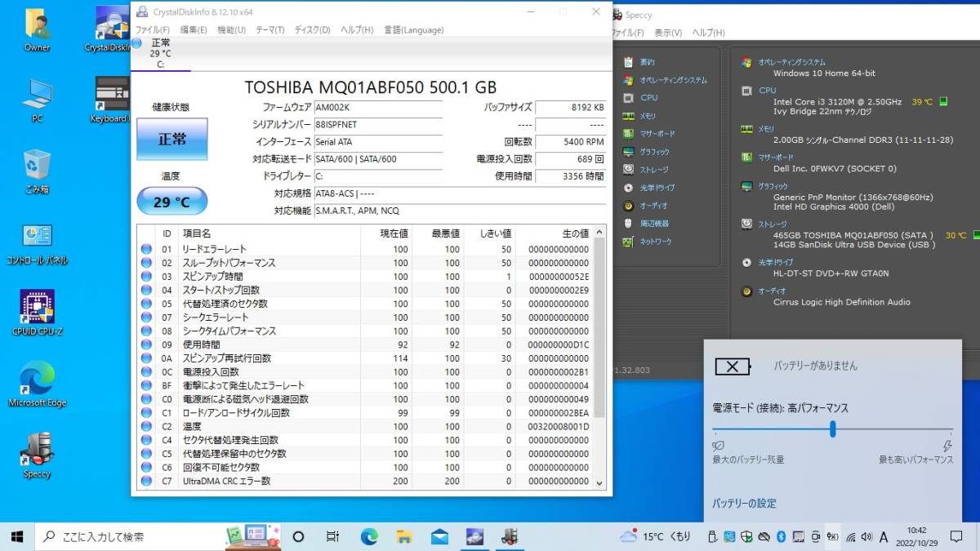Image resolution: width=980 pixels, height=551 pixels.
Task: Select the C: disk tab showing 正常 29 °C
Action: click(160, 53)
